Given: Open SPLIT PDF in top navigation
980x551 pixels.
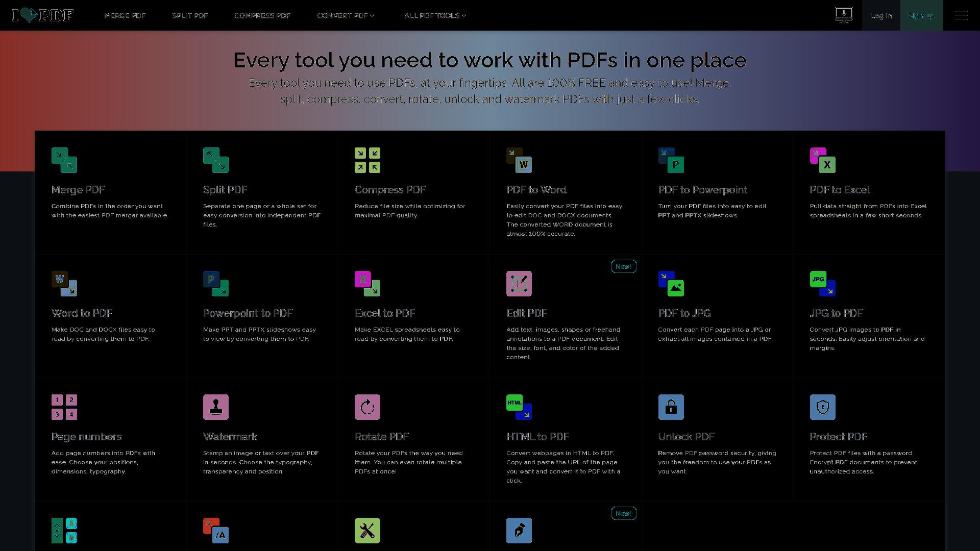Looking at the screenshot, I should pos(190,16).
